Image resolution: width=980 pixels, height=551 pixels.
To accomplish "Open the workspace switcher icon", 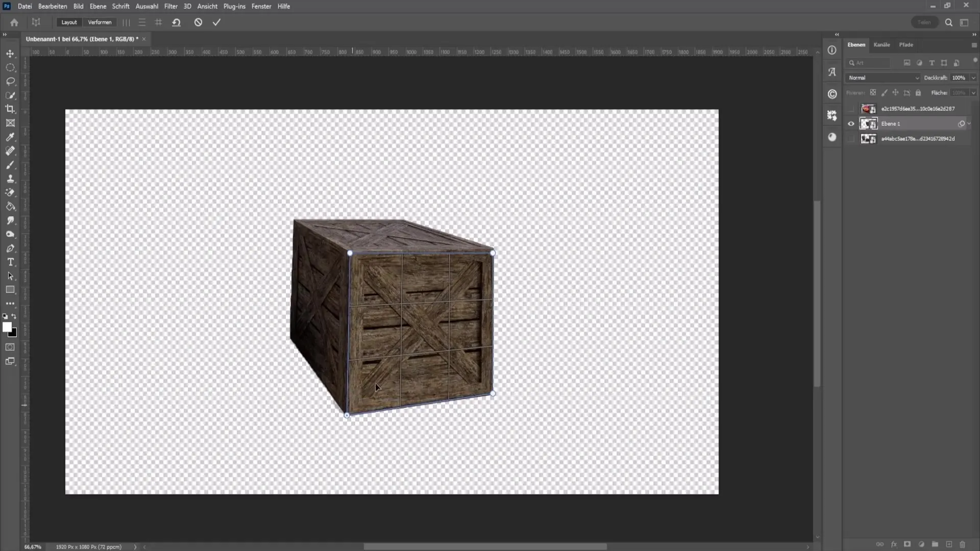I will click(x=964, y=22).
